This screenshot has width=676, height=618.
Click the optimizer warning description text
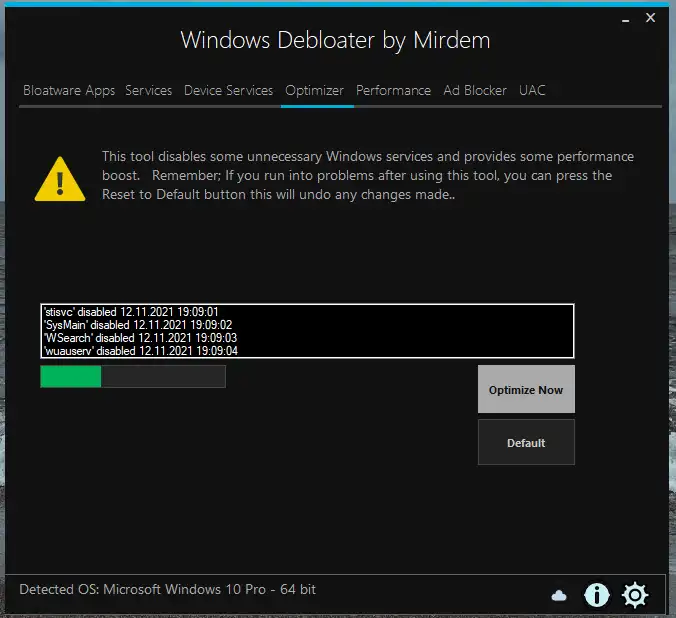pyautogui.click(x=368, y=175)
